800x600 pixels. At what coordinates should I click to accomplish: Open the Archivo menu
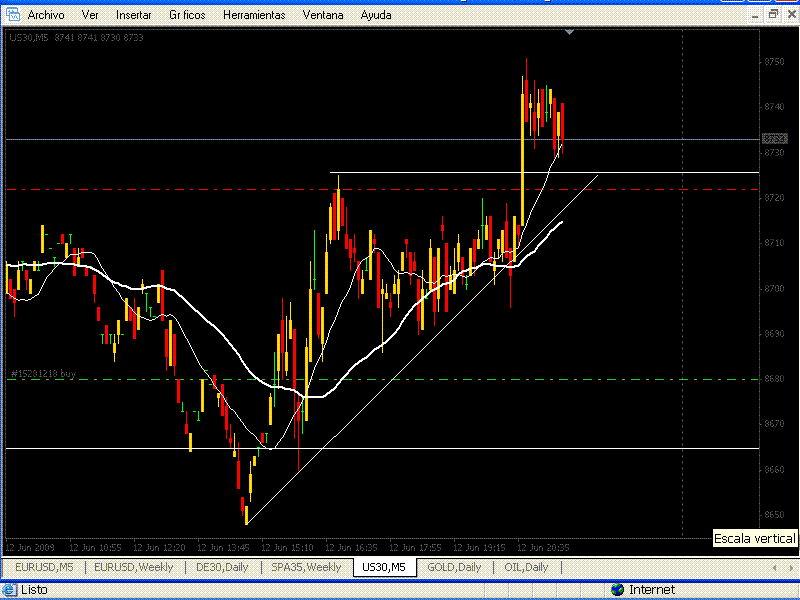pyautogui.click(x=46, y=15)
